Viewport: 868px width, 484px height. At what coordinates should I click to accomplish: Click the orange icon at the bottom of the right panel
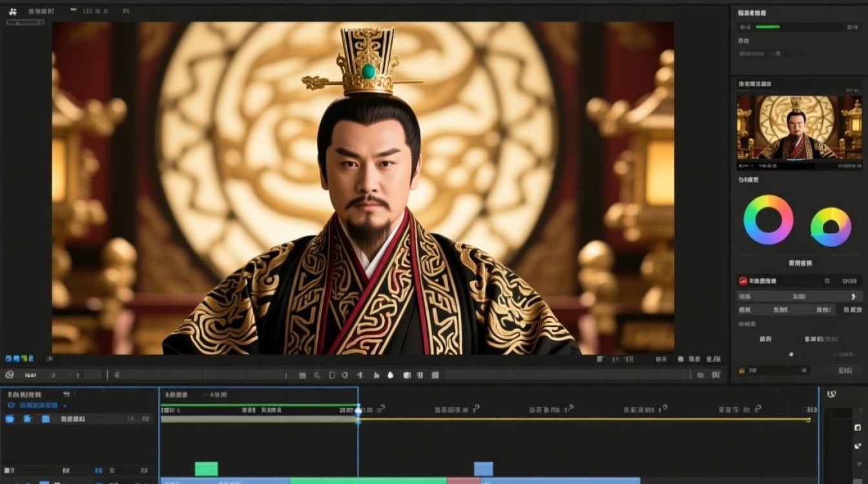coord(742,370)
